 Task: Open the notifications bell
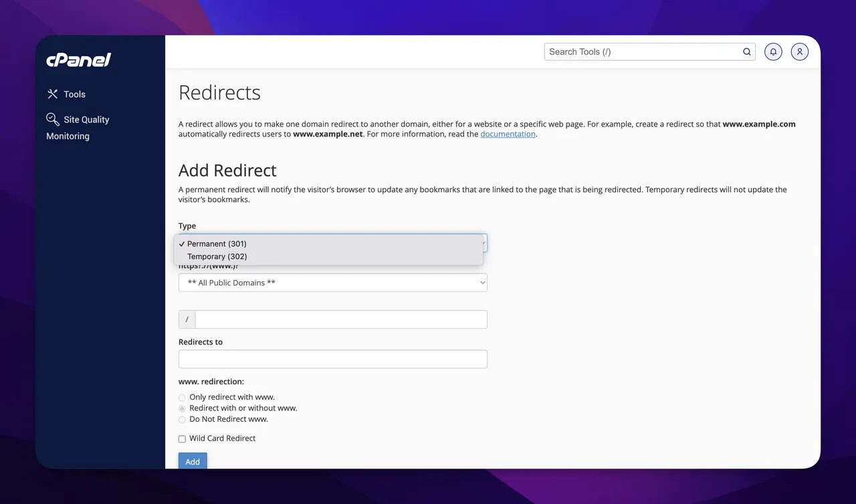pyautogui.click(x=773, y=51)
